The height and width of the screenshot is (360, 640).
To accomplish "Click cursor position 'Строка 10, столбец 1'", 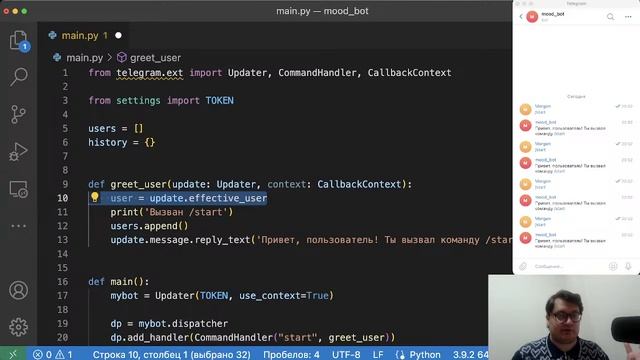I will click(x=171, y=354).
